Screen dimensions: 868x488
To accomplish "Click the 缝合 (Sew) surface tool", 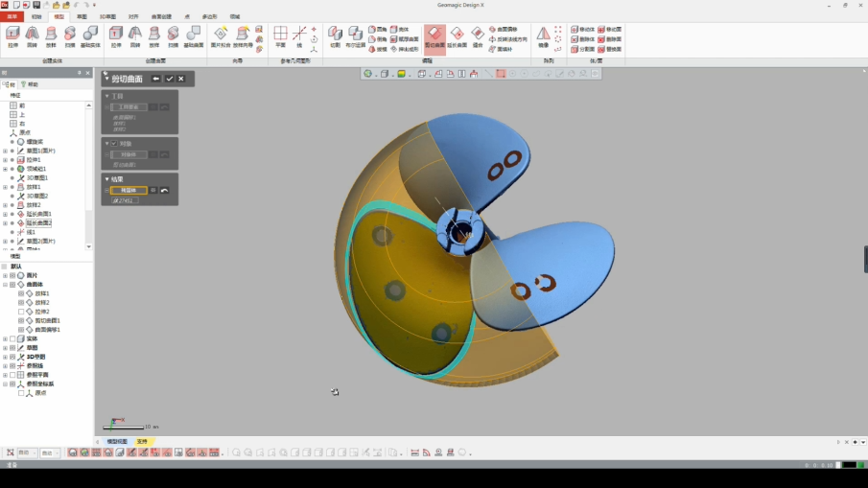I will tap(478, 35).
